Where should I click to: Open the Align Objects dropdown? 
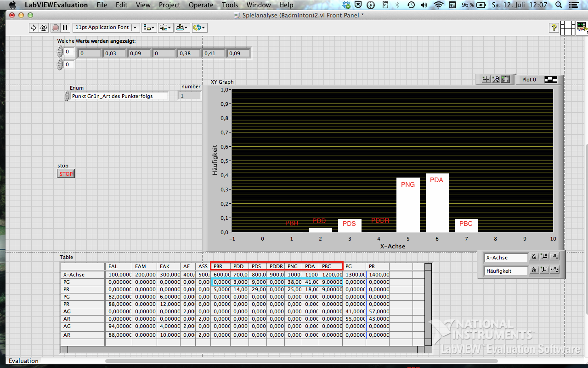tap(149, 28)
